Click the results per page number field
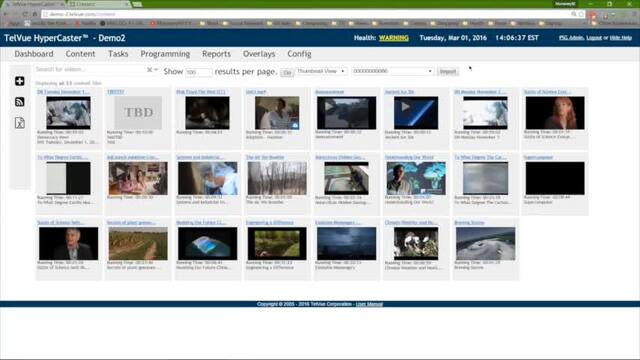Screen dimensions: 640x360 click(x=199, y=72)
